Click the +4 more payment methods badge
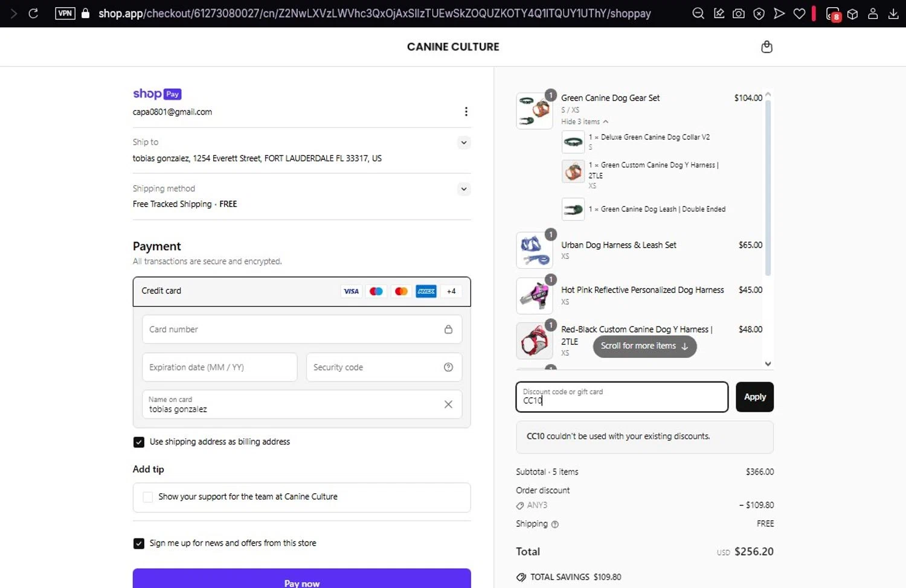The image size is (906, 588). click(451, 291)
